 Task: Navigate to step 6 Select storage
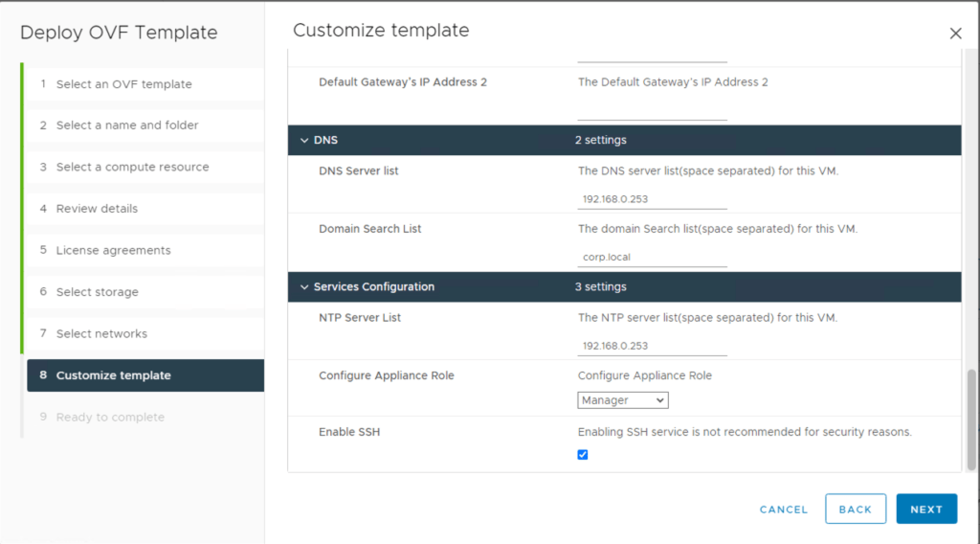coord(97,292)
